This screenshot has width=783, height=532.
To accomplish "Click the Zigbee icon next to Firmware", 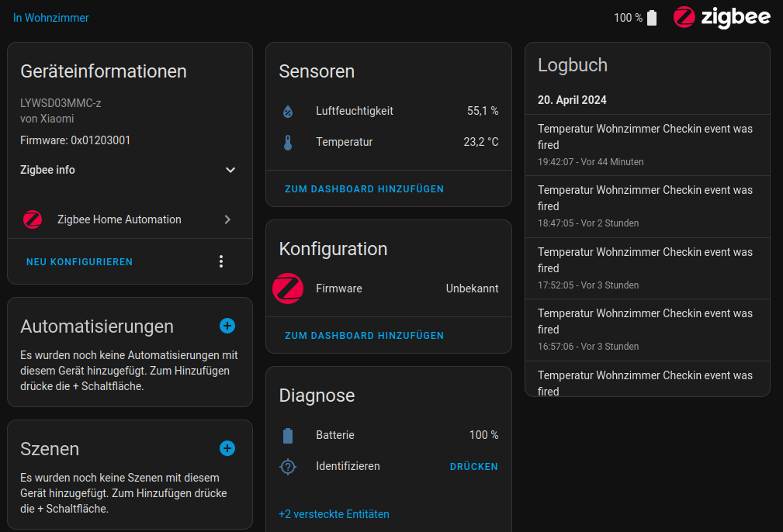I will pos(288,288).
